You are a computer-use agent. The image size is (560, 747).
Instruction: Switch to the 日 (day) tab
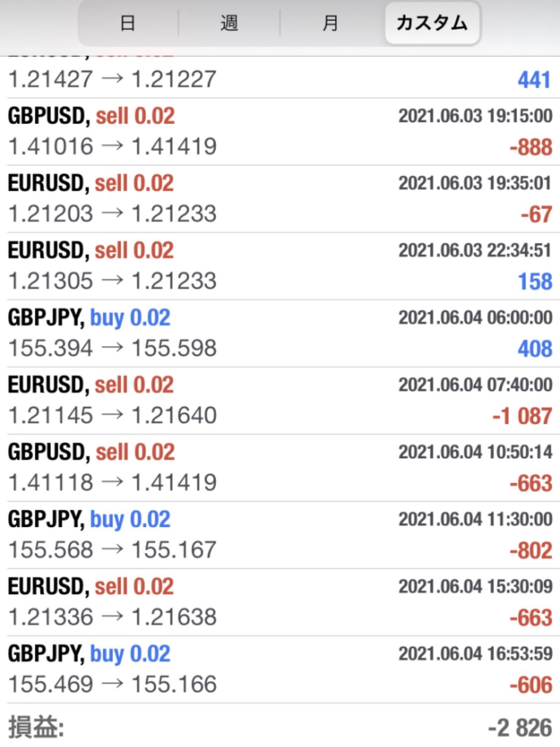click(x=128, y=23)
